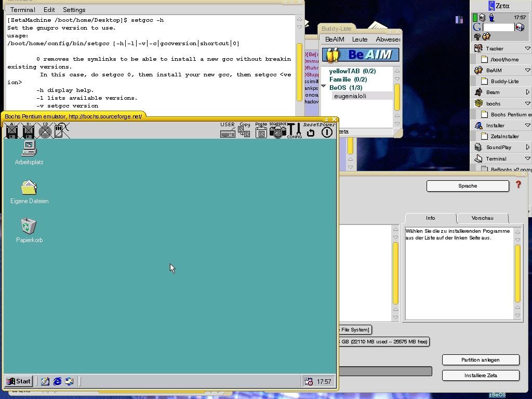The width and height of the screenshot is (532, 399).
Task: Click the installer progress bar
Action: coord(385,371)
